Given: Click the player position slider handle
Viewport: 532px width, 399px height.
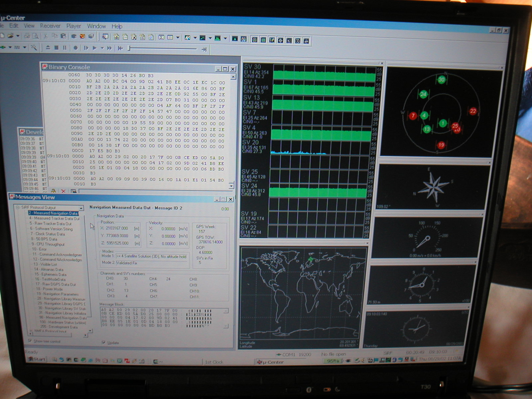Looking at the screenshot, I should point(129,49).
